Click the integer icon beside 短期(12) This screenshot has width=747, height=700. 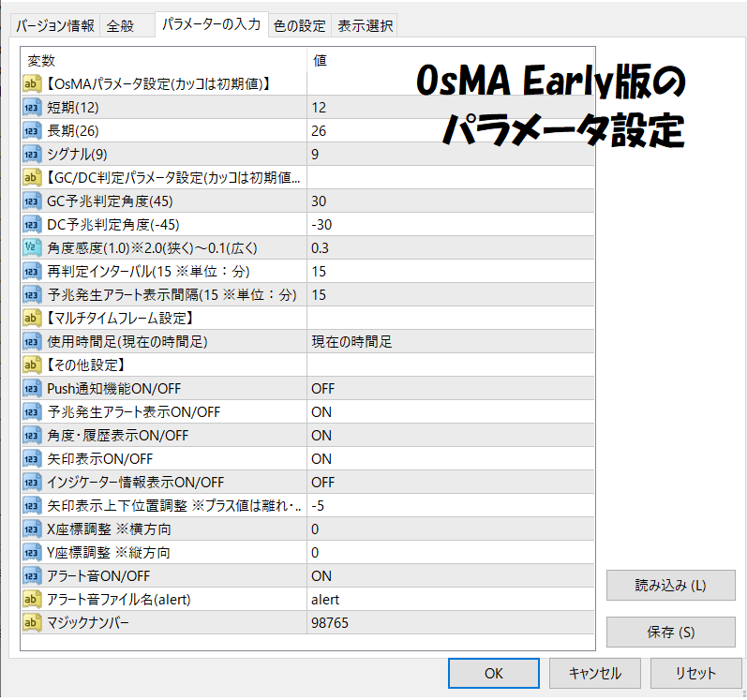pyautogui.click(x=32, y=108)
